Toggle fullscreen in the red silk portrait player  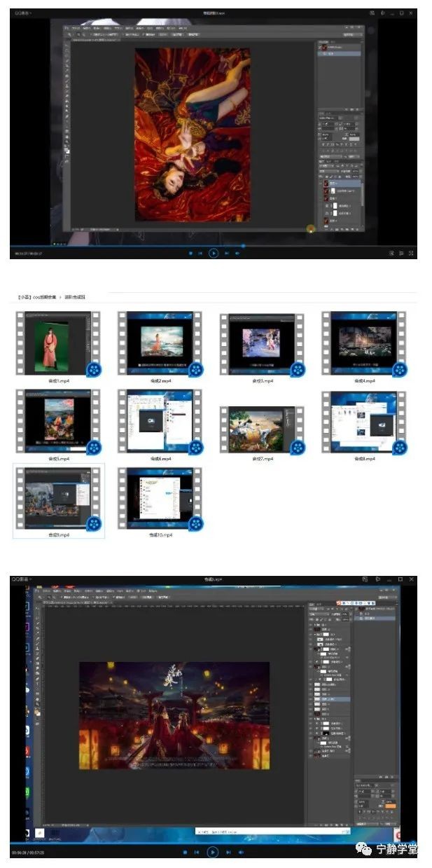click(x=411, y=253)
